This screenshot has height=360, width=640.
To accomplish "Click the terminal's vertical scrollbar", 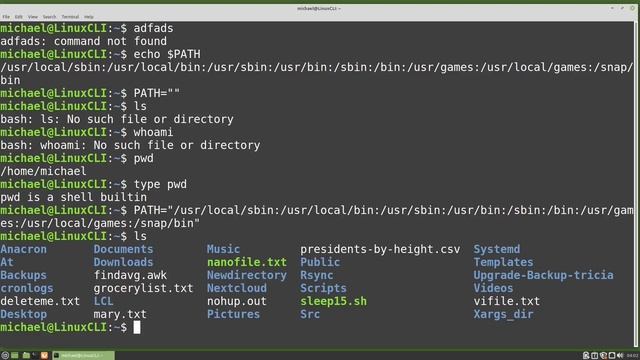I will [636, 184].
